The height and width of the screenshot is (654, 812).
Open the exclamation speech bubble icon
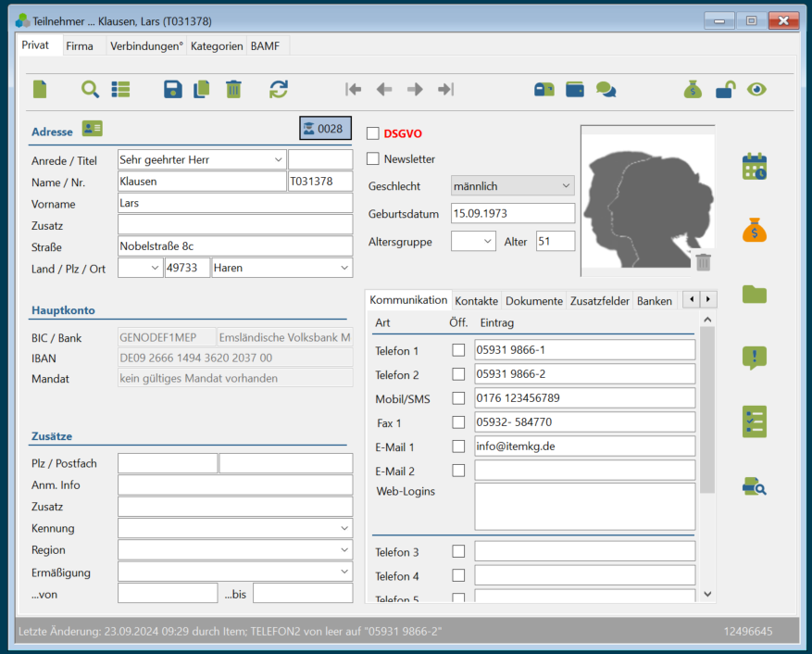coord(755,358)
